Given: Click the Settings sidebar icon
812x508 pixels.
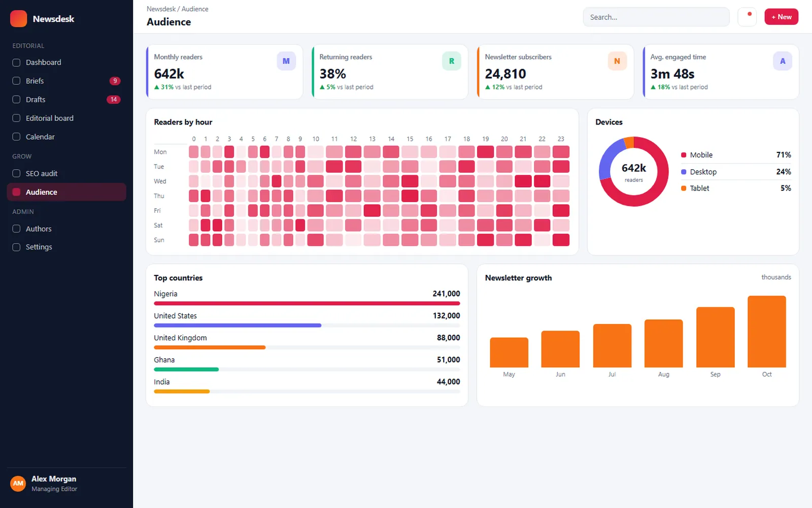Looking at the screenshot, I should [16, 247].
